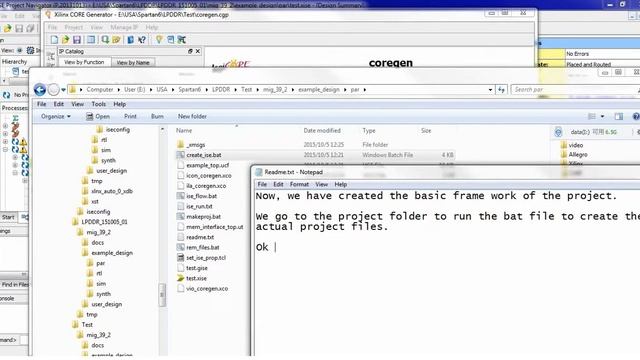Viewport: 640px width, 360px height.
Task: Close the IP Catalog panel
Action: [x=198, y=51]
